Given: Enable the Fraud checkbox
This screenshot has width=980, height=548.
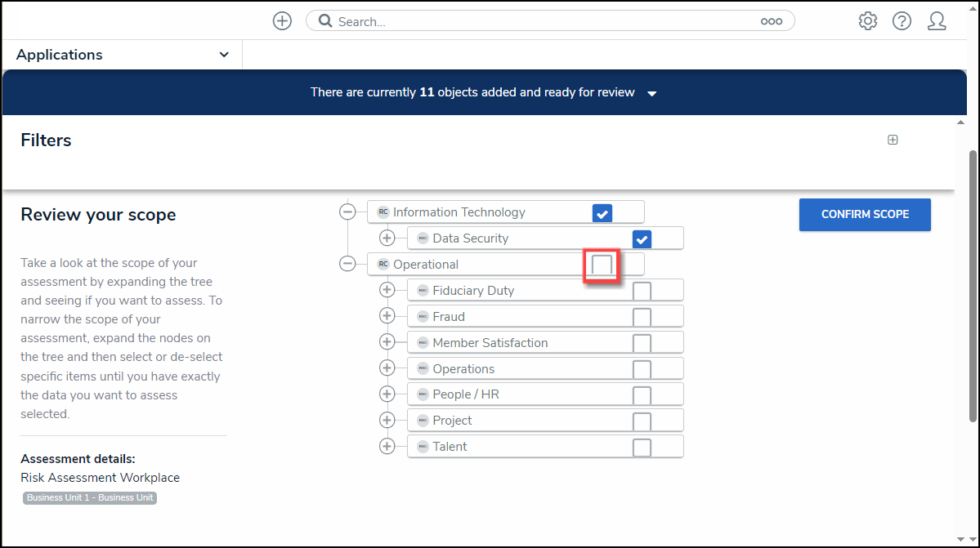Looking at the screenshot, I should tap(642, 317).
